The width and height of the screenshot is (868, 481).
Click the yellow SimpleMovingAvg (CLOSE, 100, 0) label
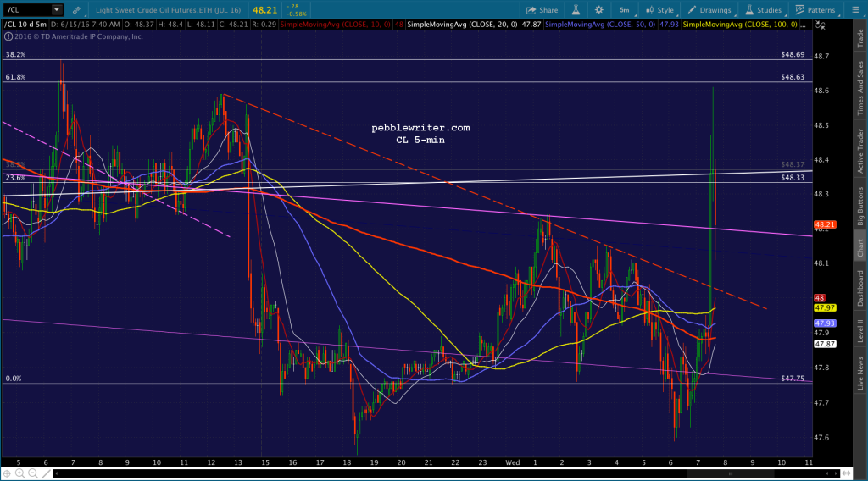point(740,25)
